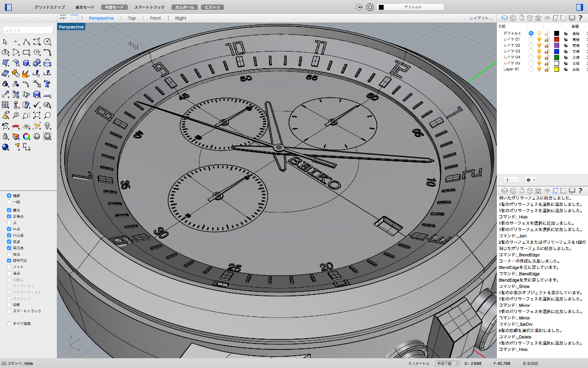Open the デフォルト layer dropdown in toolbar
Image resolution: width=588 pixels, height=368 pixels.
coord(411,7)
